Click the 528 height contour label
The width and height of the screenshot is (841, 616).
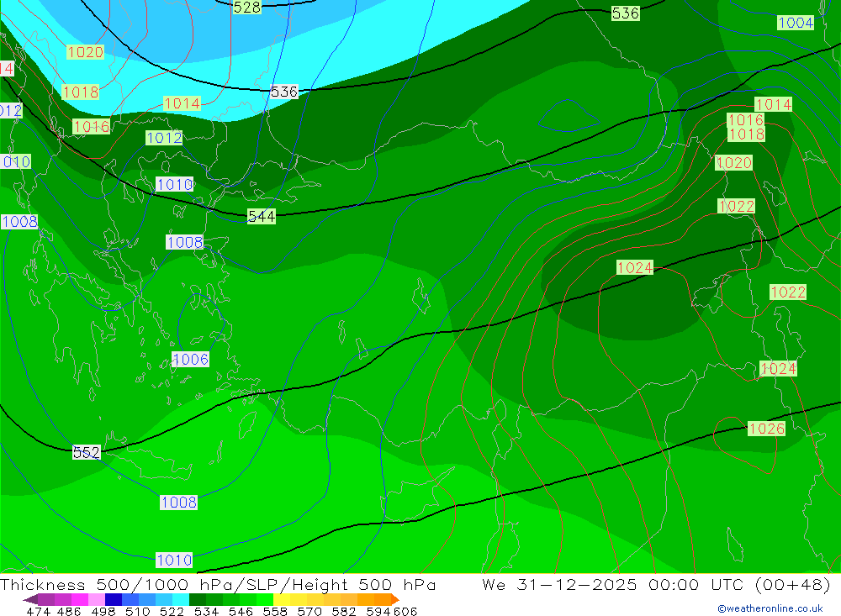(247, 7)
